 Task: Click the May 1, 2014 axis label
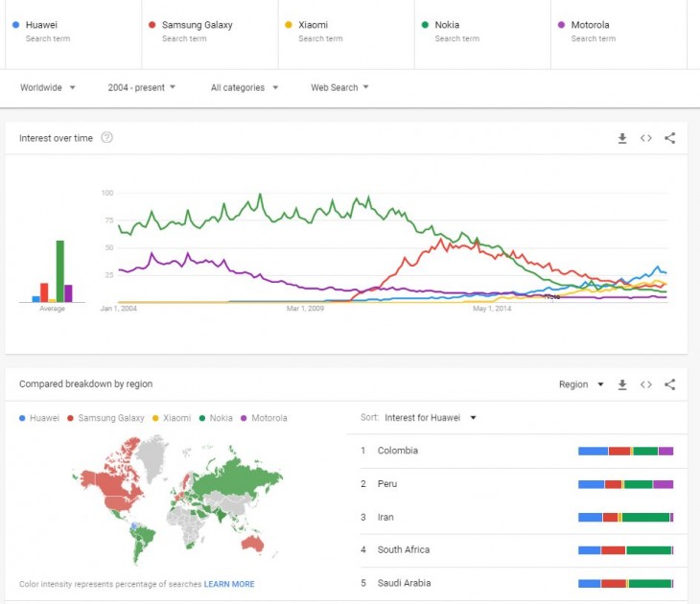(x=492, y=309)
